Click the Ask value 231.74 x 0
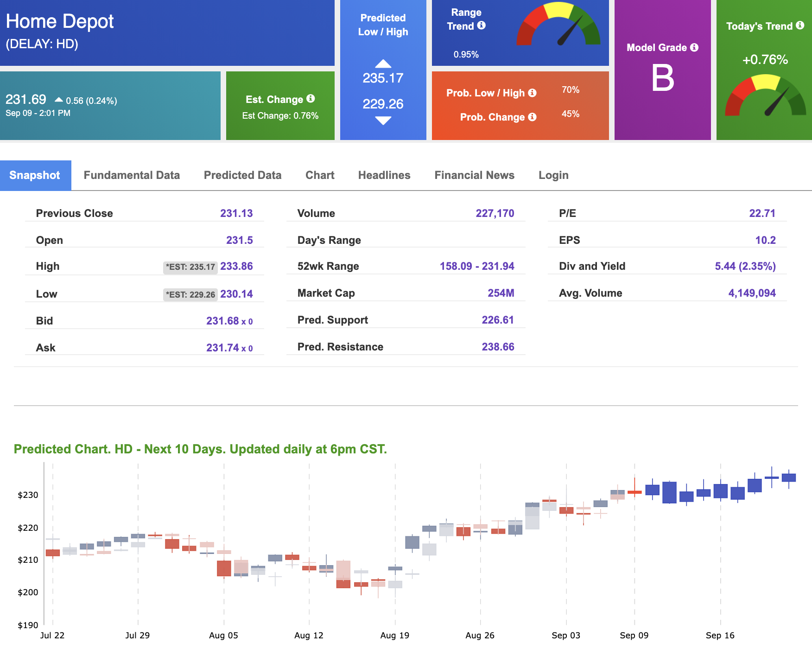 pos(229,348)
